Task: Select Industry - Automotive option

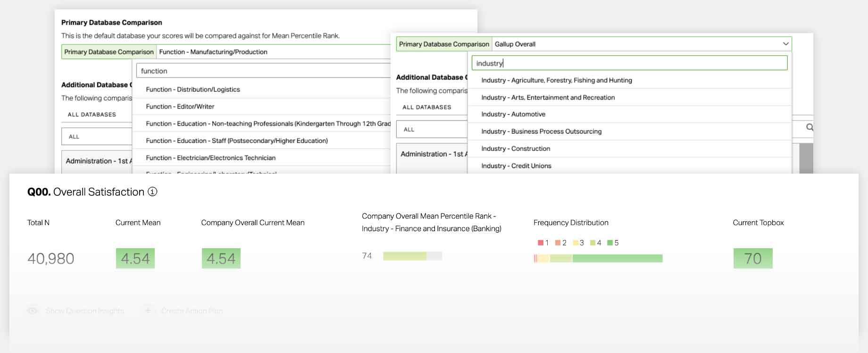Action: (513, 114)
